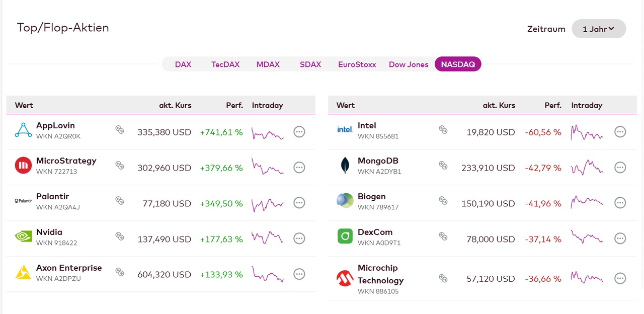
Task: Click the Nvidia green logo icon
Action: (23, 236)
